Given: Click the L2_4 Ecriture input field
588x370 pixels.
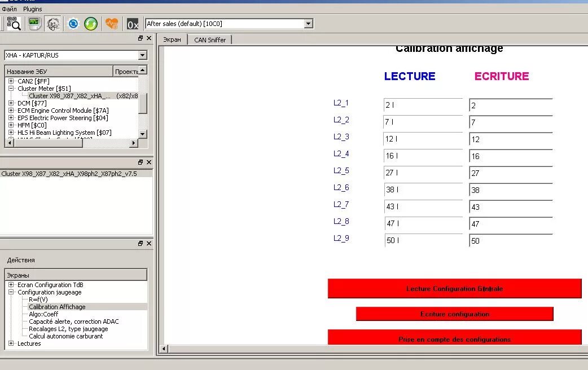Looking at the screenshot, I should click(x=511, y=156).
